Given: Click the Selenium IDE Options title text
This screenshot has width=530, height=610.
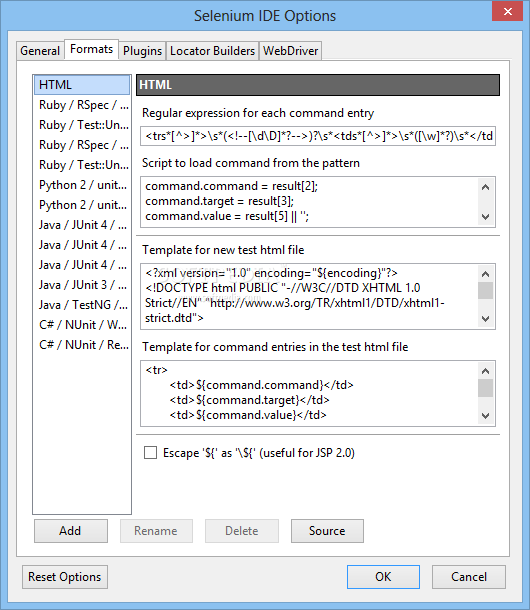Looking at the screenshot, I should tap(265, 16).
